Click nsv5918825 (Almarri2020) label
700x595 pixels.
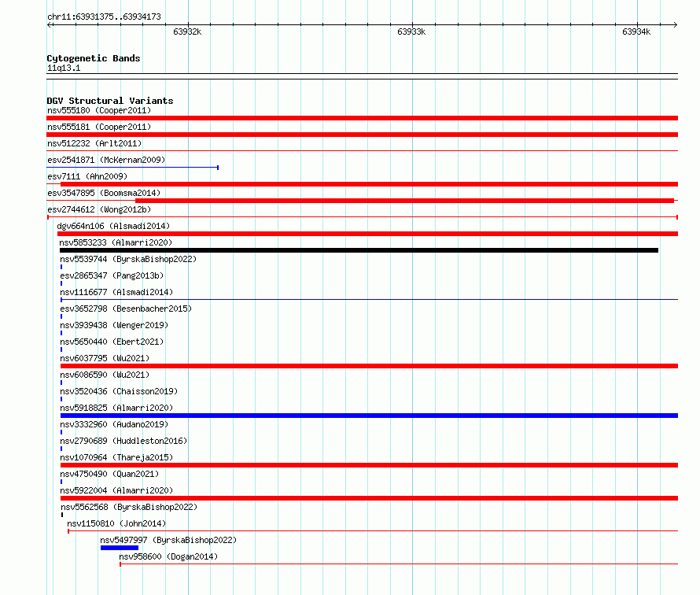point(116,408)
